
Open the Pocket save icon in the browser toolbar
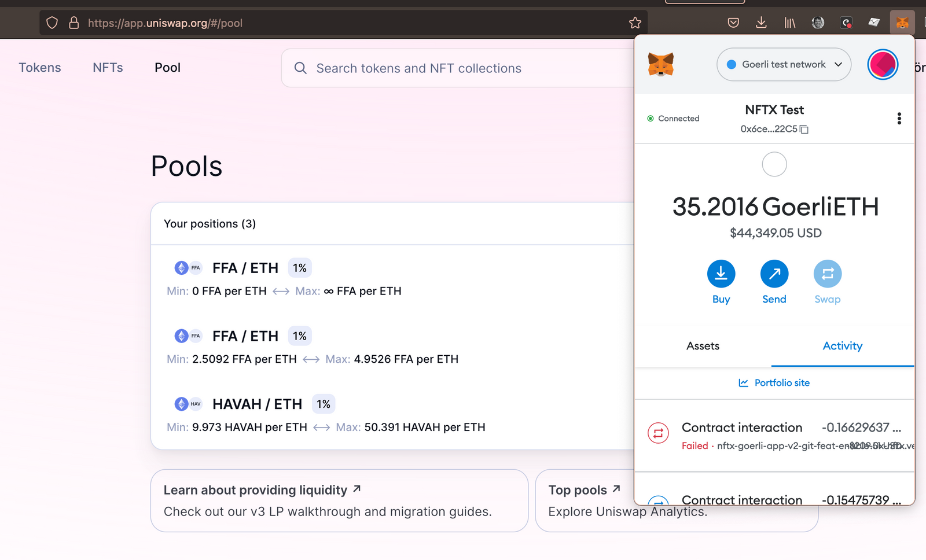click(733, 23)
